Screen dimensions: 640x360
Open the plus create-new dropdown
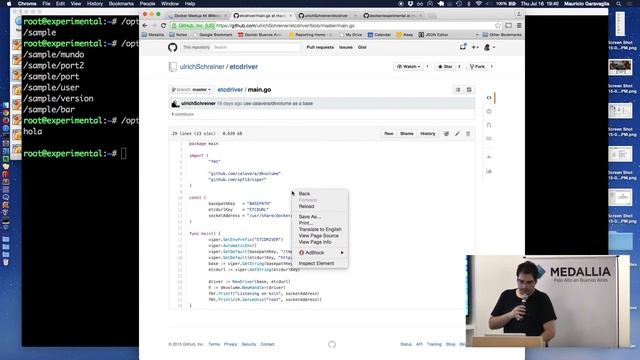[475, 47]
